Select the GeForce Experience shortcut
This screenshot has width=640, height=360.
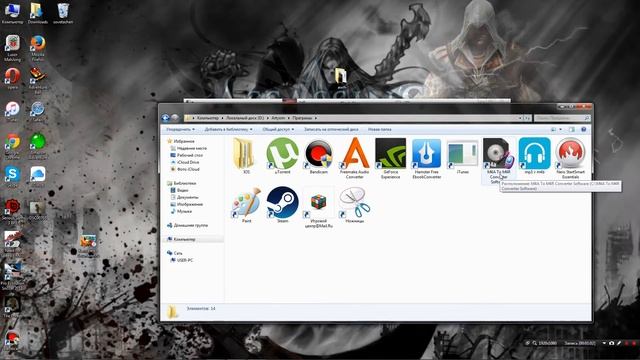tap(391, 158)
